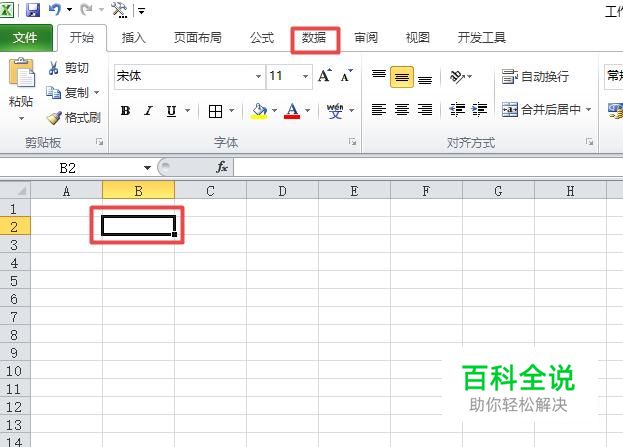Click the Center text alignment icon
Image resolution: width=623 pixels, height=447 pixels.
(402, 109)
